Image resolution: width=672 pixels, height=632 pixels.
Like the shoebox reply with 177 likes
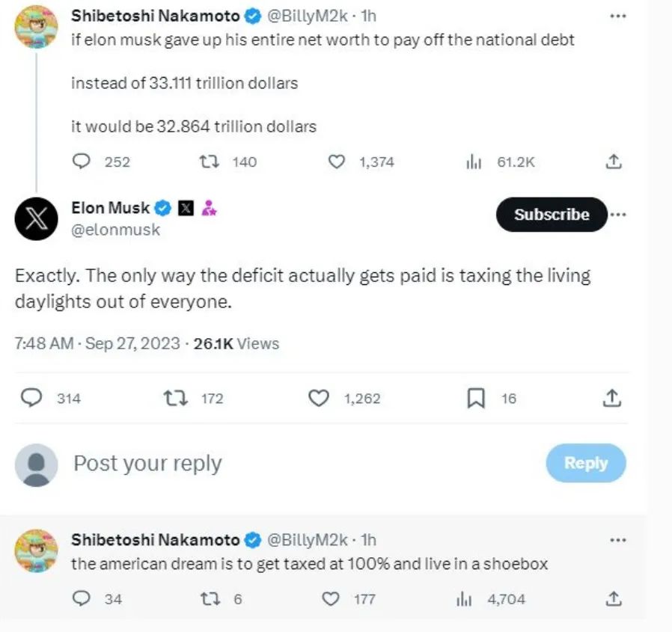coord(330,598)
